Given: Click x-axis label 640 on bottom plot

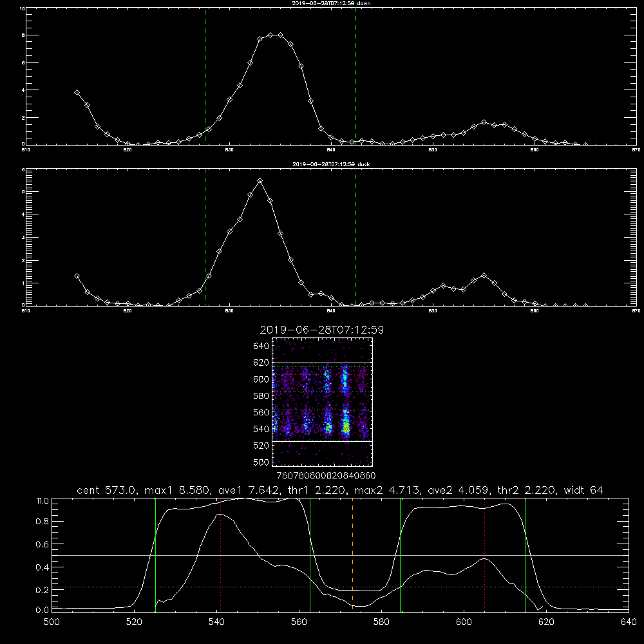Looking at the screenshot, I should [629, 622].
